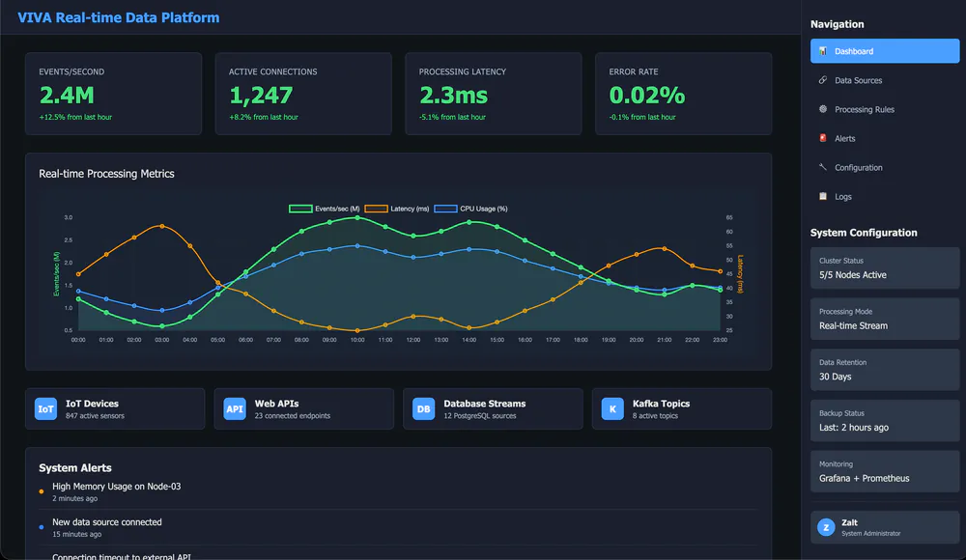Select the Kafka Topics K icon
Image resolution: width=966 pixels, height=560 pixels.
coord(611,408)
